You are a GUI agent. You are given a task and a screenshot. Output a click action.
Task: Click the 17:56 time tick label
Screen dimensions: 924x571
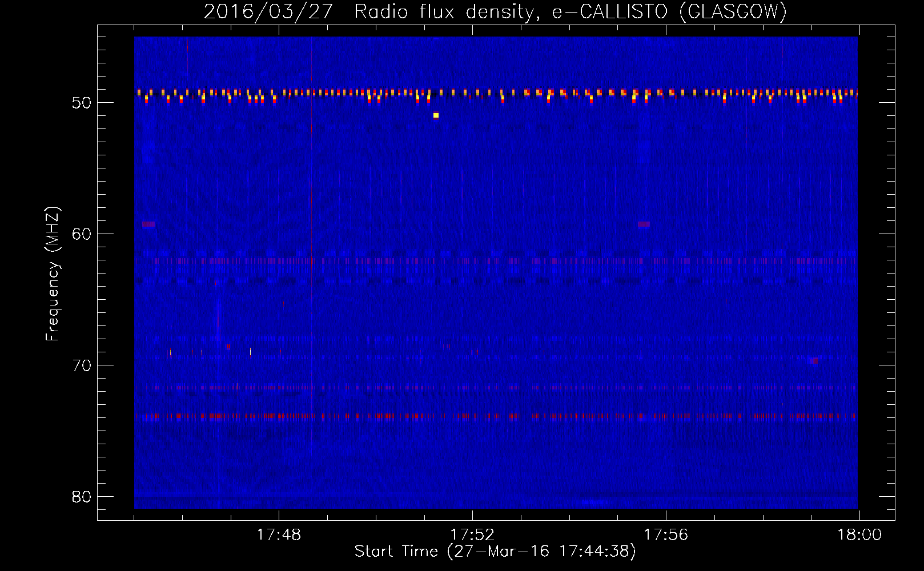[666, 535]
